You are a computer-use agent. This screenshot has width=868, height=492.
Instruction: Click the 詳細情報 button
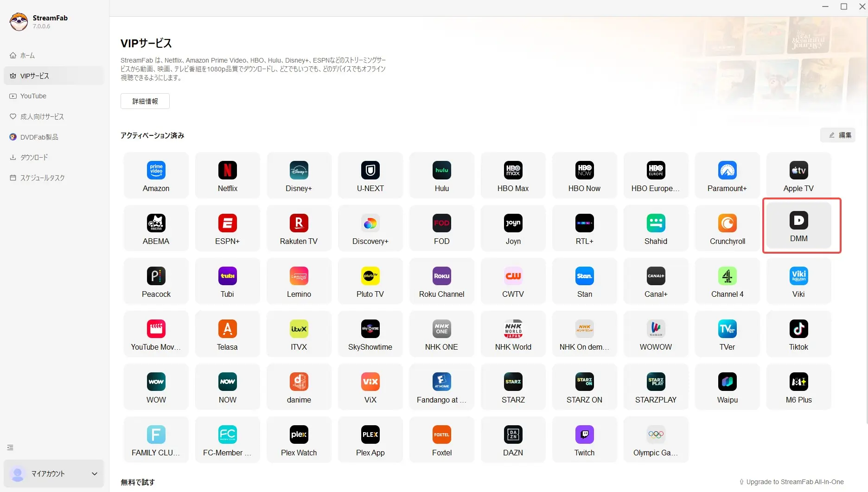click(145, 101)
